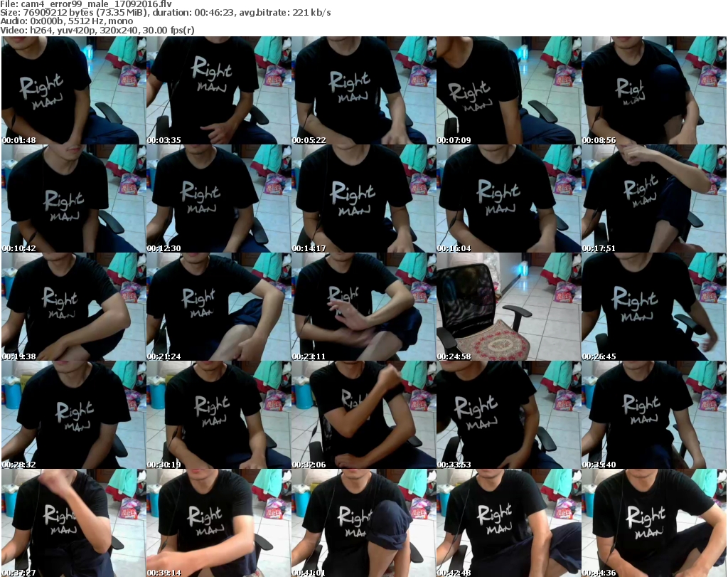The width and height of the screenshot is (728, 577).
Task: Click the frame at 00:35:40
Action: 654,415
